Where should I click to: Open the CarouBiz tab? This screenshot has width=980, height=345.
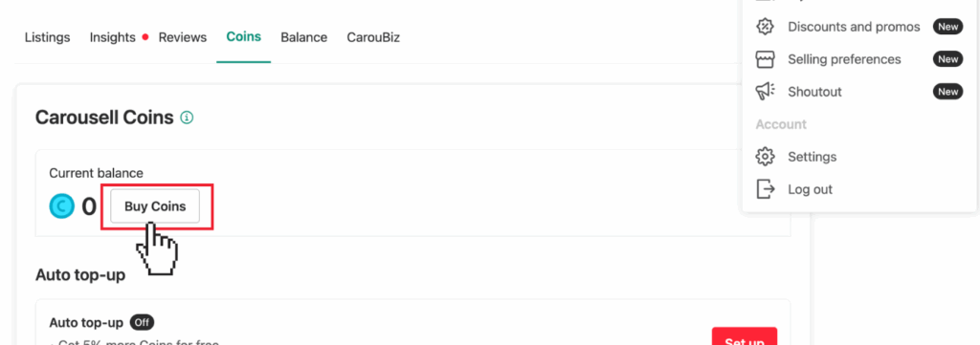click(373, 37)
